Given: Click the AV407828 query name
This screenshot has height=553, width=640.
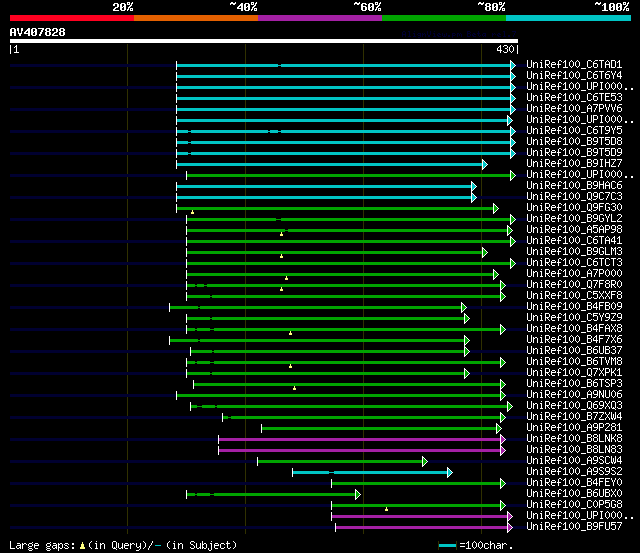Looking at the screenshot, I should 38,32.
